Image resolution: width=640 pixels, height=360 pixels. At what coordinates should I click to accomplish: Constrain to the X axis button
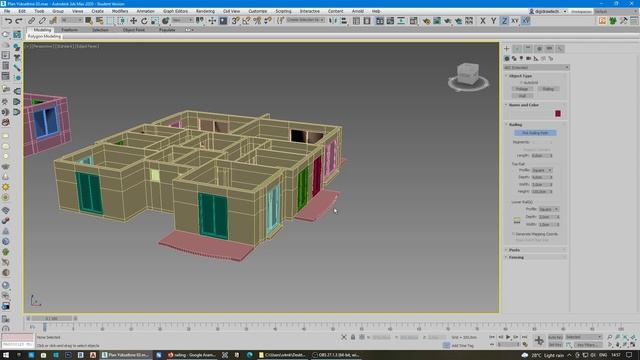click(x=483, y=21)
